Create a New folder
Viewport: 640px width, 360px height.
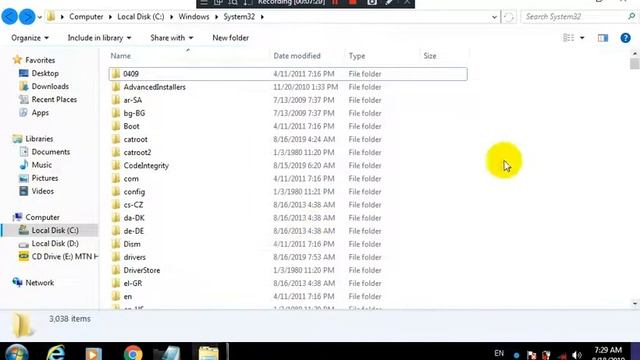(231, 38)
